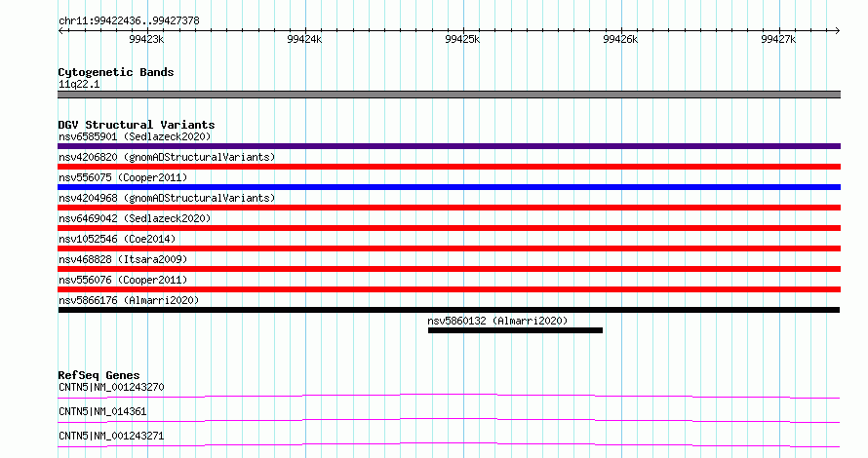Open variant nsv556075 (Cooper2011) label

(x=123, y=177)
